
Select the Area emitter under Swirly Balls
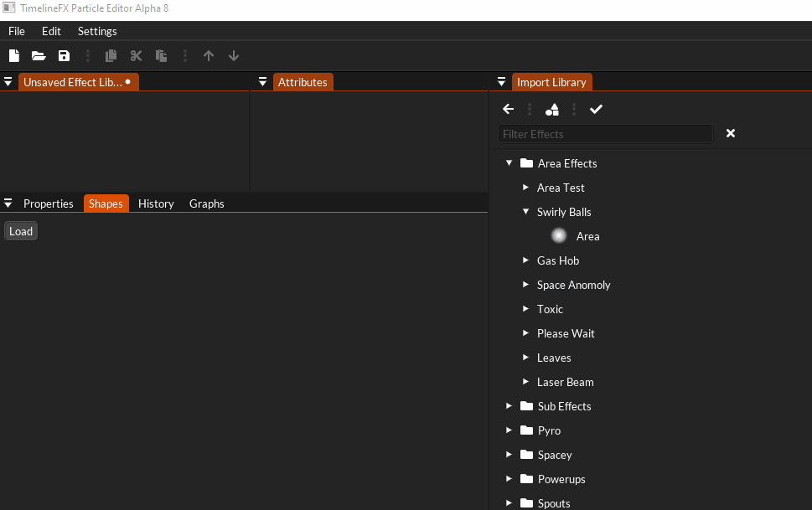[587, 236]
